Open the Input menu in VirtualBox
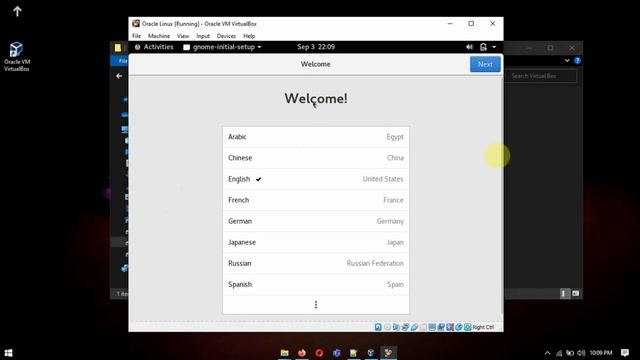This screenshot has height=360, width=640. [203, 36]
